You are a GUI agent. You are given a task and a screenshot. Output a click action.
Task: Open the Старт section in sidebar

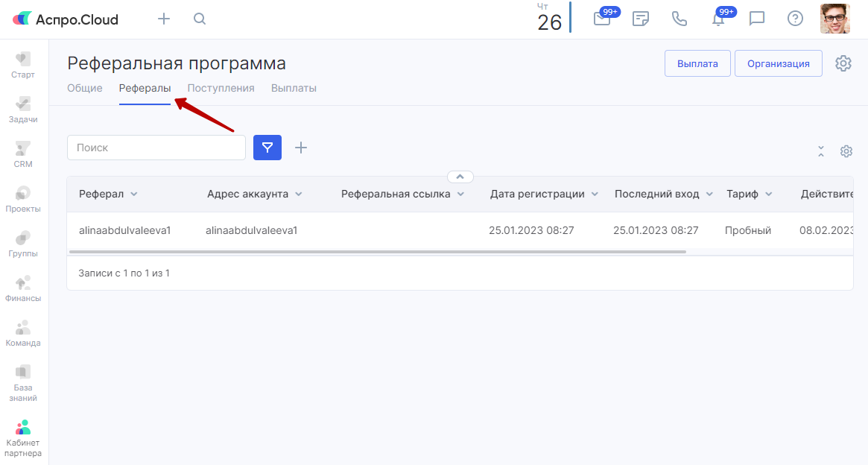[22, 66]
